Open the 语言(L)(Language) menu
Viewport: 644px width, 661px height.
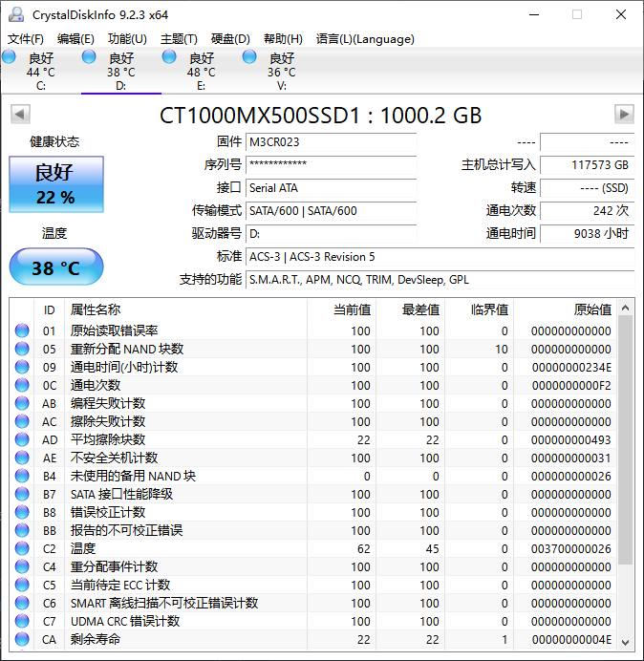pyautogui.click(x=365, y=39)
